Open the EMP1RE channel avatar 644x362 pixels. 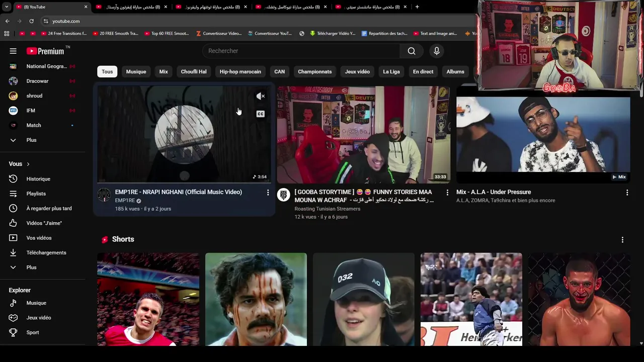click(104, 195)
